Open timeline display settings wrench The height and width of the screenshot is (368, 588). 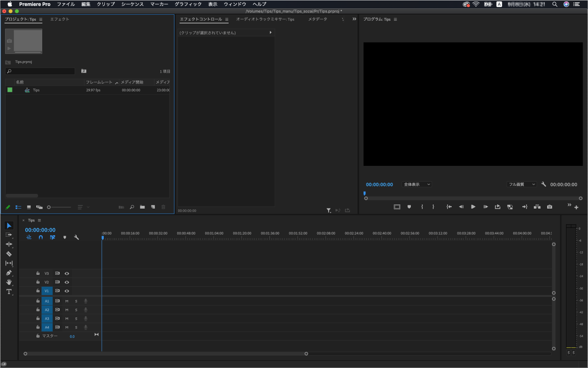(x=77, y=238)
